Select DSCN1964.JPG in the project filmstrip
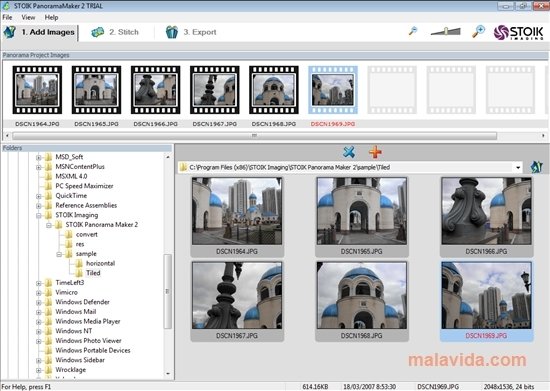 click(37, 90)
